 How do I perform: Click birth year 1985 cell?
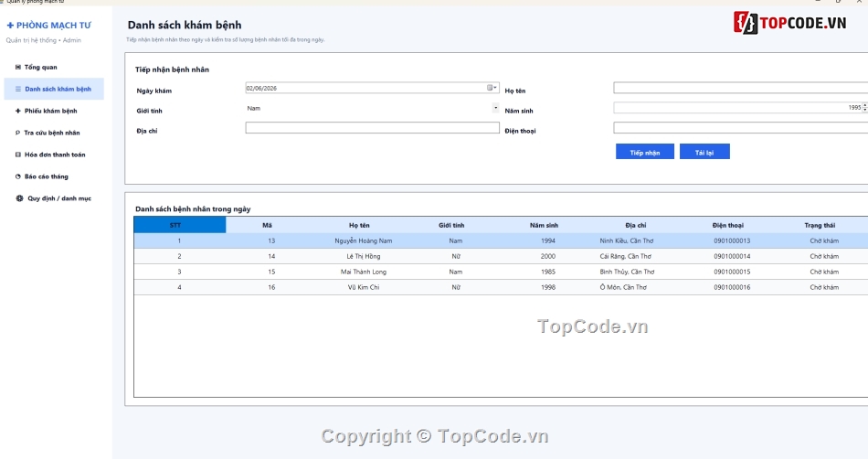(548, 272)
